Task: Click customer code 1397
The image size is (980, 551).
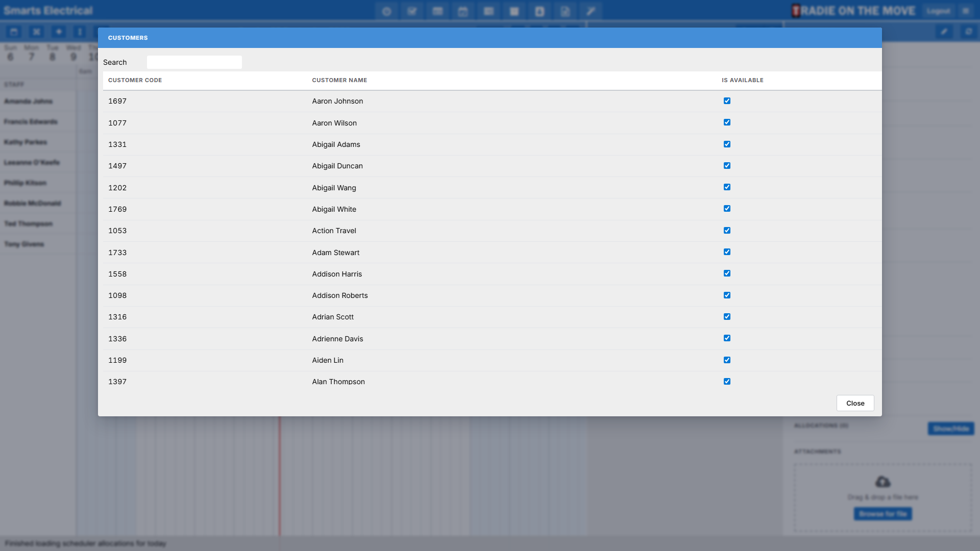Action: click(x=117, y=382)
